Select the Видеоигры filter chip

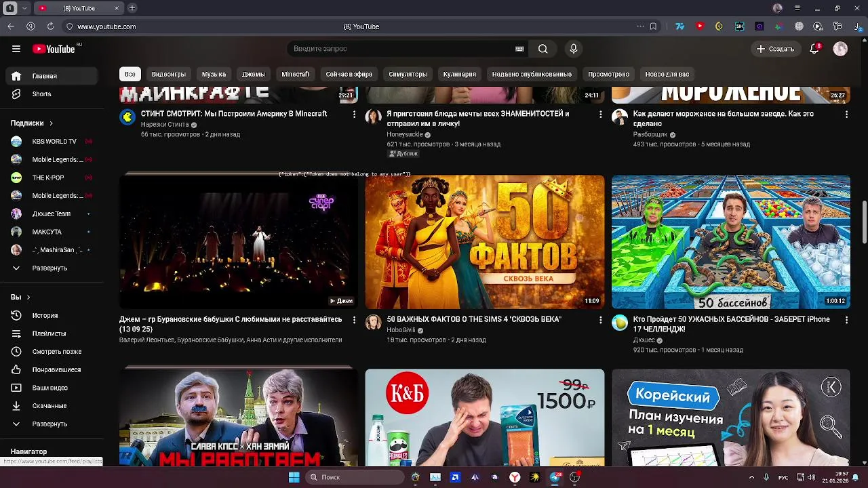(x=168, y=74)
